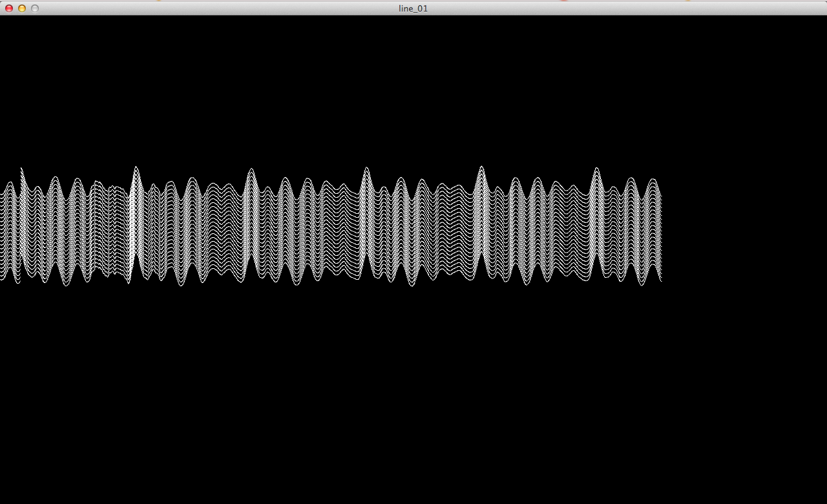Click empty title bar right of the title
827x504 pixels.
(x=614, y=8)
